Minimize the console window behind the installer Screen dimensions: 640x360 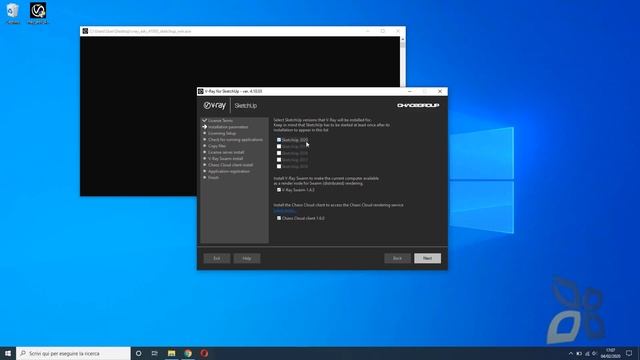coord(368,31)
